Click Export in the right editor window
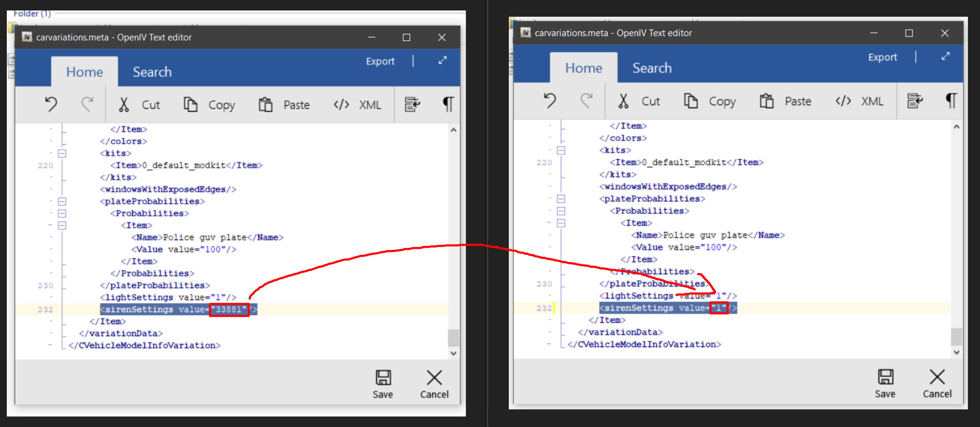The image size is (980, 427). [883, 57]
